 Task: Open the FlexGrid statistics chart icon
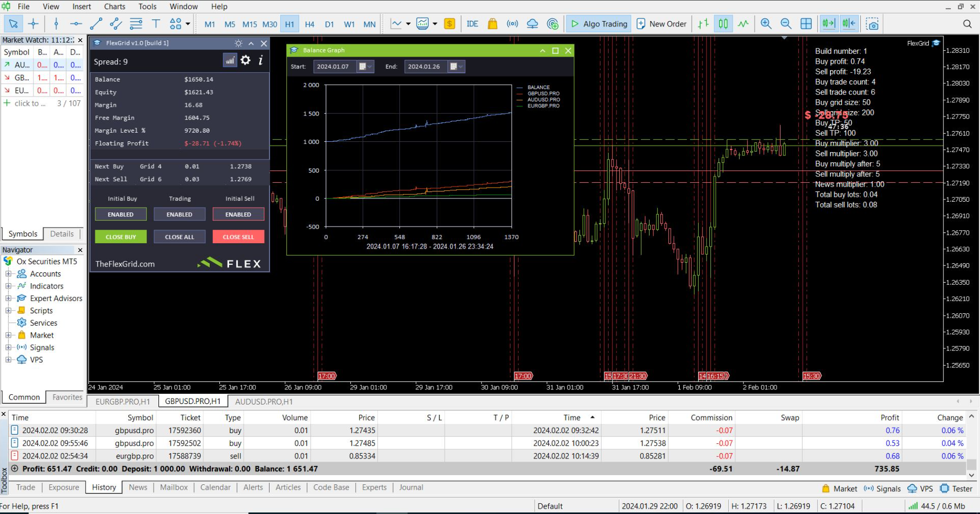pos(230,60)
